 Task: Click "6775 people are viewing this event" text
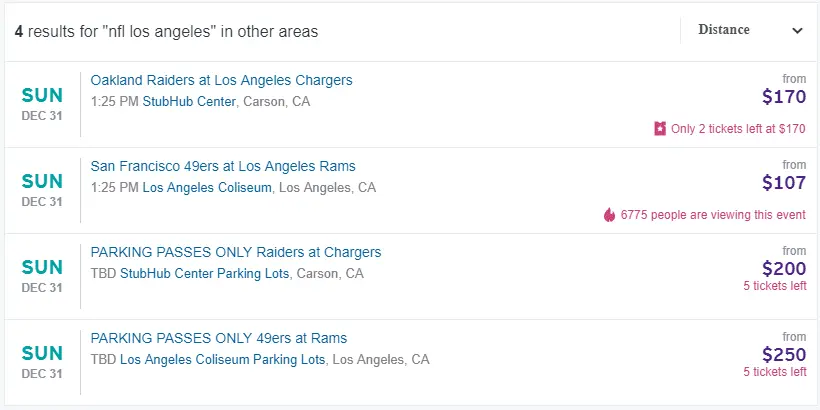713,215
